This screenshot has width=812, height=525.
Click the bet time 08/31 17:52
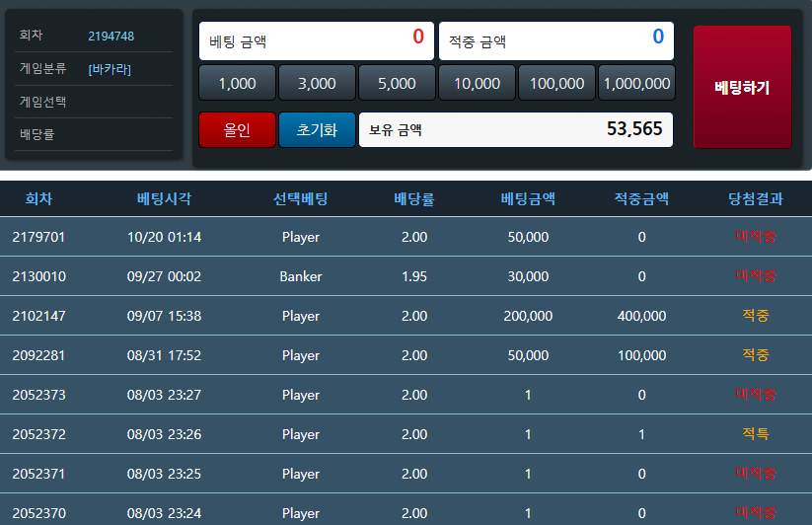click(x=164, y=355)
